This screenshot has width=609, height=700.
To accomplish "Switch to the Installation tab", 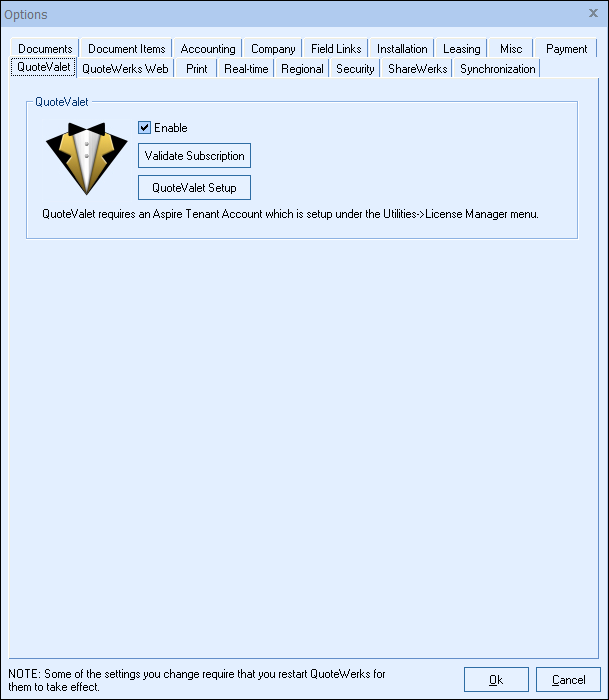I will [x=402, y=49].
